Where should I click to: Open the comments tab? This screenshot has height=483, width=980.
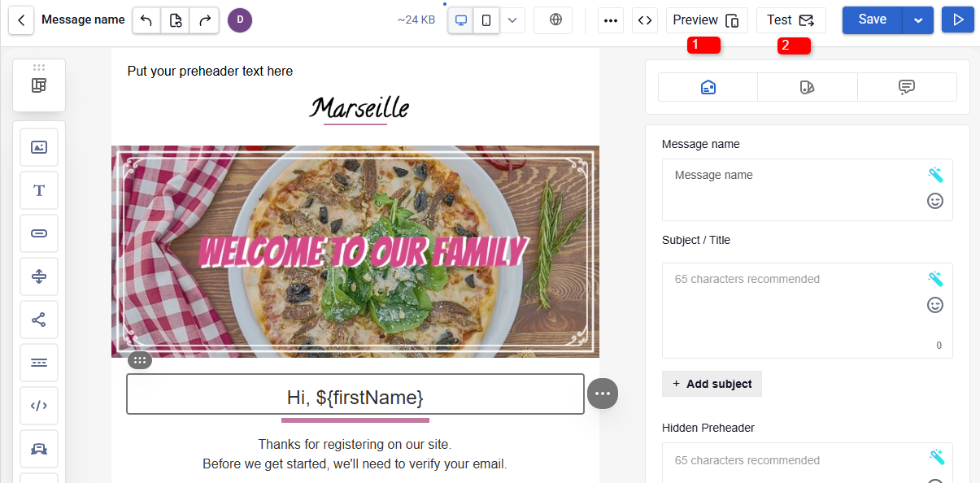click(x=907, y=87)
